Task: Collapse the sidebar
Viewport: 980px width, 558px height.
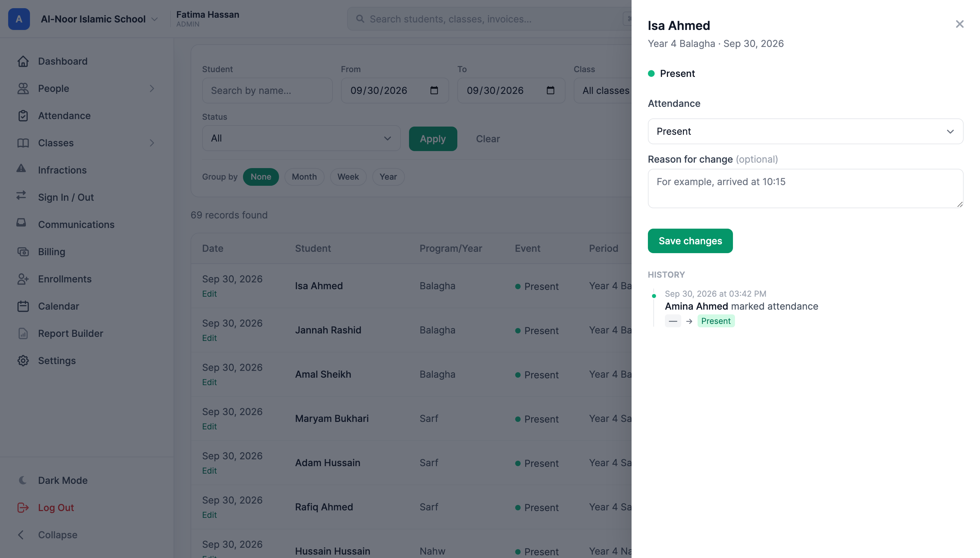Action: (x=48, y=535)
